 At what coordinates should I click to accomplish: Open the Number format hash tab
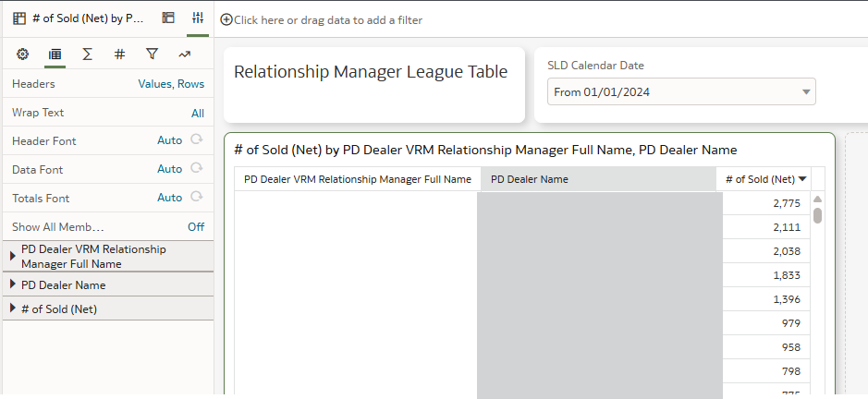[x=119, y=54]
